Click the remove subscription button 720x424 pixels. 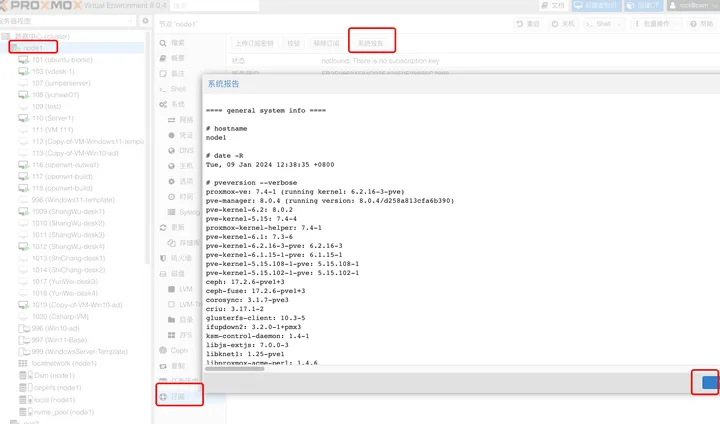point(326,43)
